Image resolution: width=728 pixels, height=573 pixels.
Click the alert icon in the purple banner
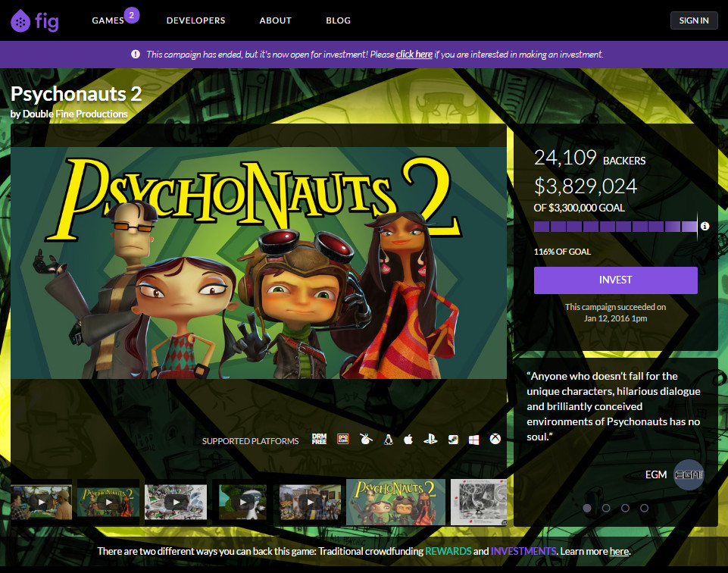(x=136, y=54)
